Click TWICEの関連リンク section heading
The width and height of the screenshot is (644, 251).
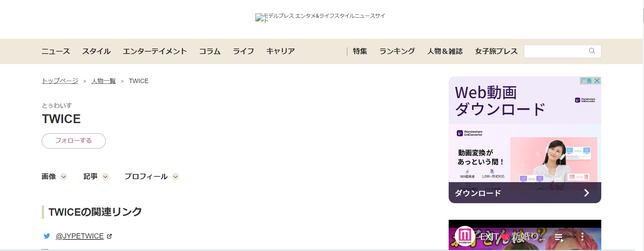pos(95,212)
